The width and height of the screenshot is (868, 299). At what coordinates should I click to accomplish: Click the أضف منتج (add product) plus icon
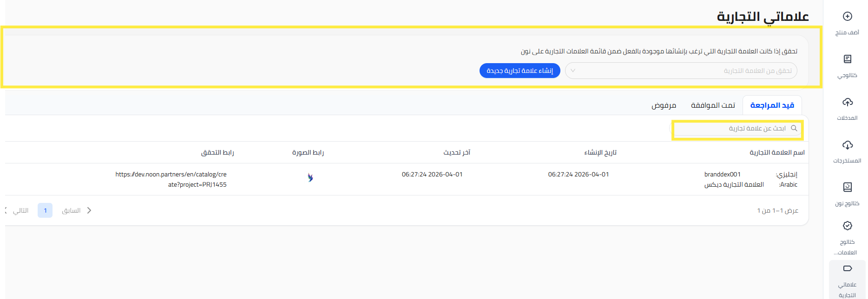click(x=847, y=17)
